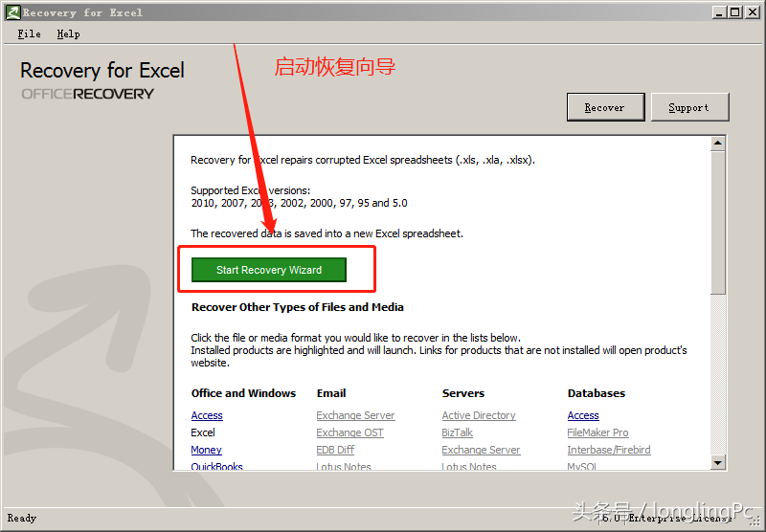Click the vertical scrollbar thumb
Viewport: 766px width, 532px height.
(717, 223)
